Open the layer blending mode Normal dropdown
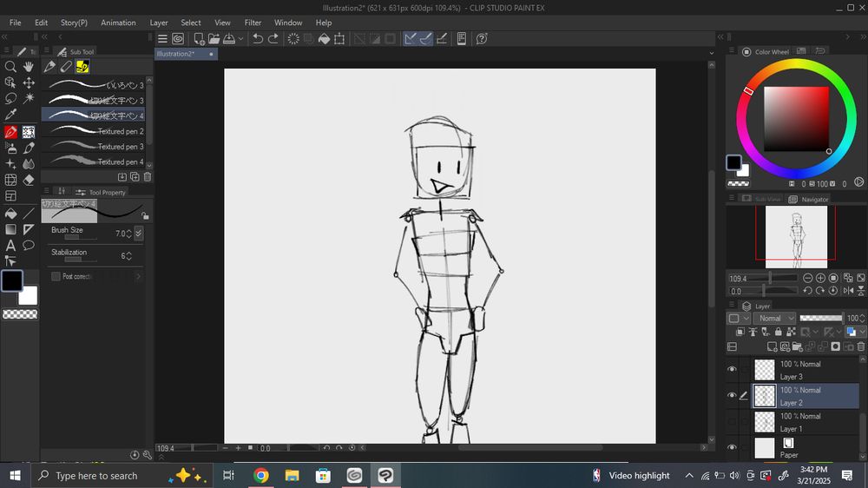The height and width of the screenshot is (488, 868). click(x=774, y=319)
